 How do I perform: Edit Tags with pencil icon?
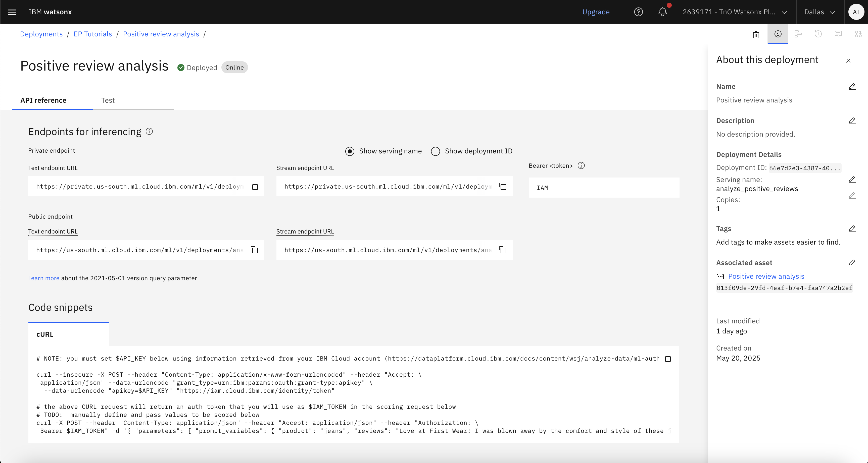point(852,229)
